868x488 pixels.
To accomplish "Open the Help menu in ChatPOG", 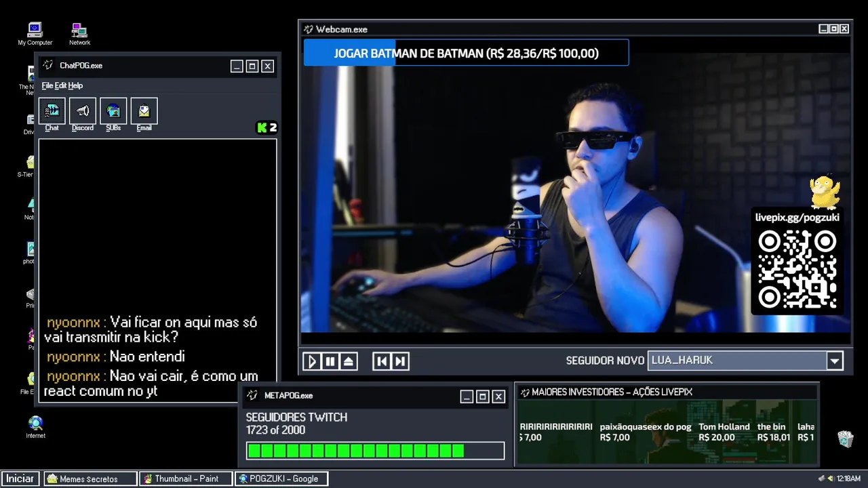I will pyautogui.click(x=75, y=85).
